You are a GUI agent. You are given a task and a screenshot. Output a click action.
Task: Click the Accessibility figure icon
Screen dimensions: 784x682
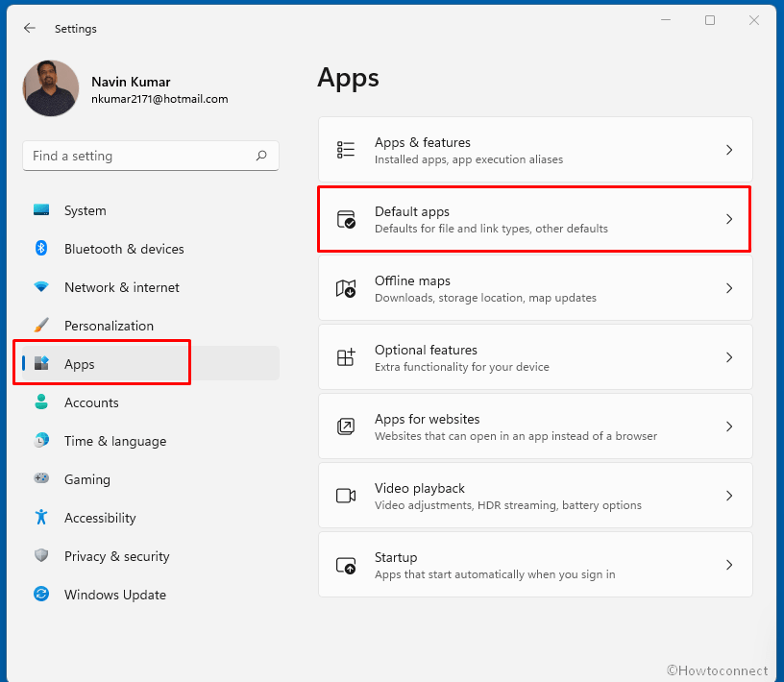click(x=41, y=517)
